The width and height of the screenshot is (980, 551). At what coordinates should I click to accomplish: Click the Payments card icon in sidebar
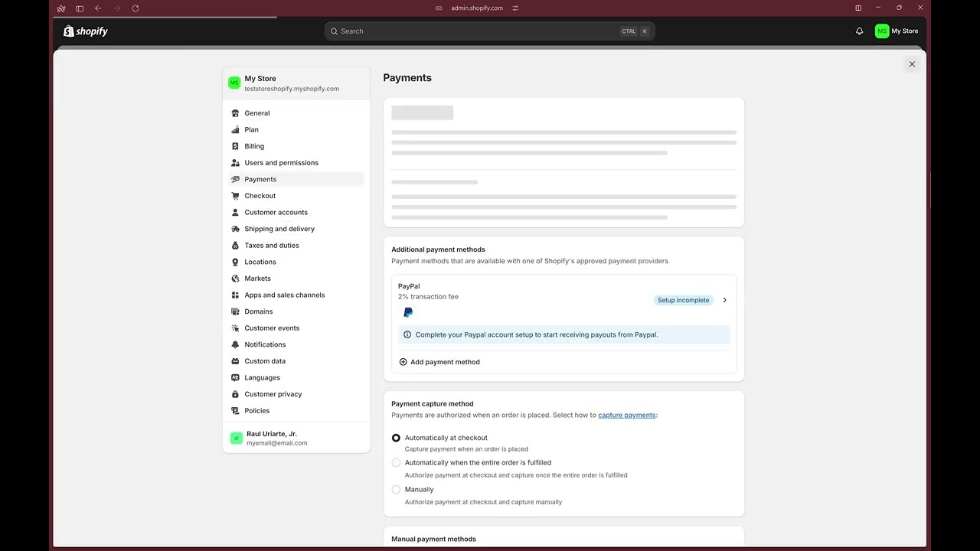coord(235,179)
